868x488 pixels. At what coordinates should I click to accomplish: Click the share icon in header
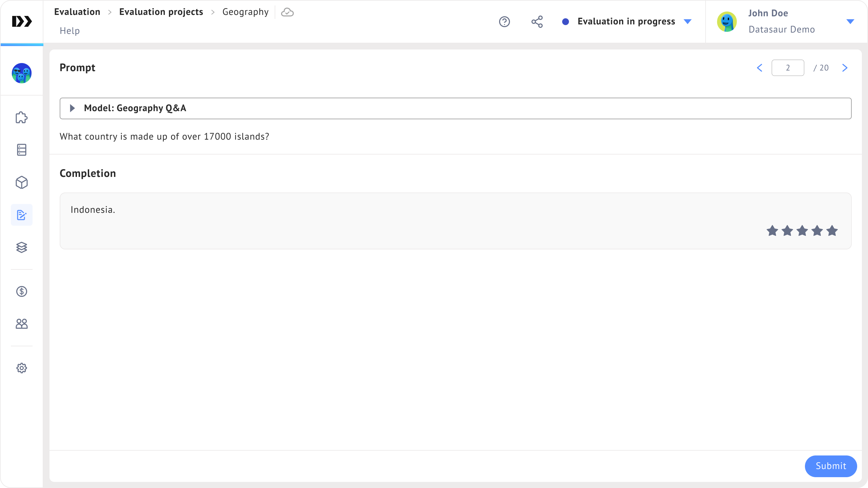[537, 22]
